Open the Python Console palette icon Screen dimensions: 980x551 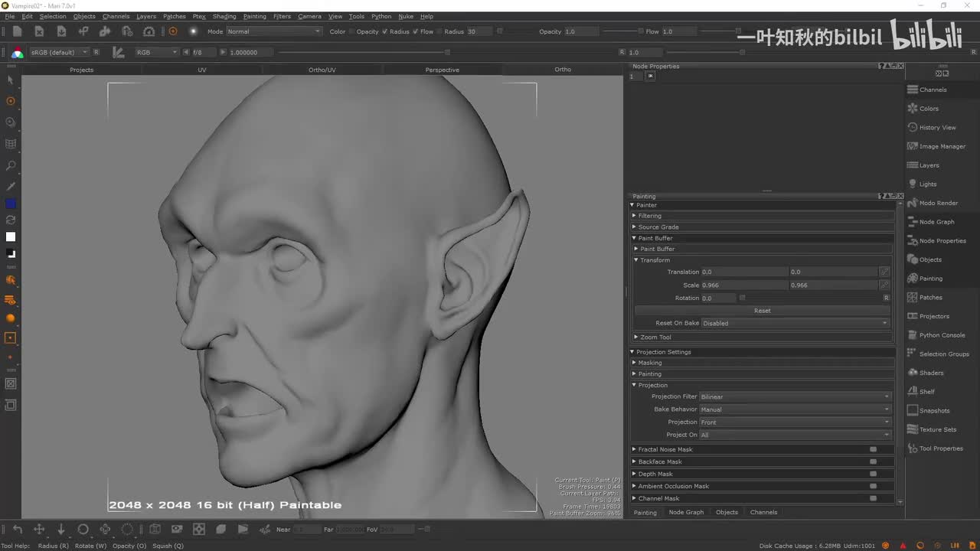point(913,335)
